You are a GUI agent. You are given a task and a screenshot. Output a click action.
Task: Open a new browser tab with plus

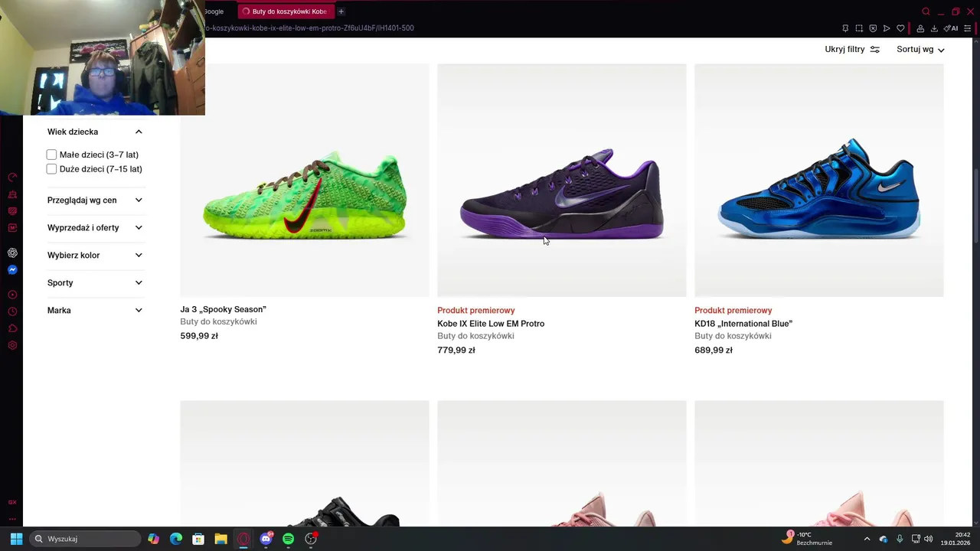[341, 11]
